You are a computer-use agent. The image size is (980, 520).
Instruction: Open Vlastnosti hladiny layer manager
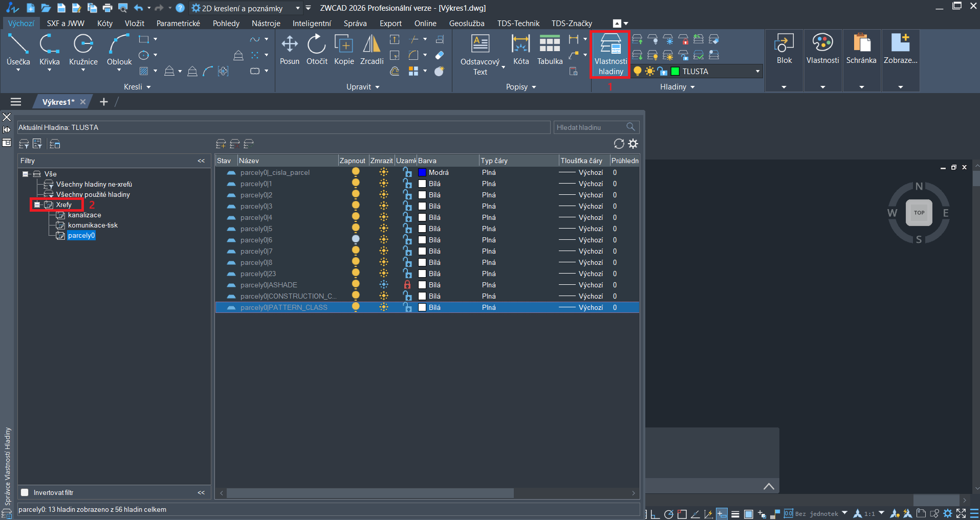pyautogui.click(x=610, y=54)
